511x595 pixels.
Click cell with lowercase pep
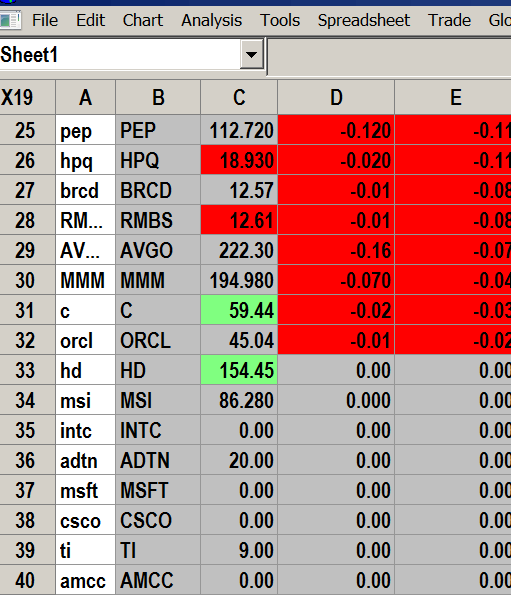coord(85,130)
